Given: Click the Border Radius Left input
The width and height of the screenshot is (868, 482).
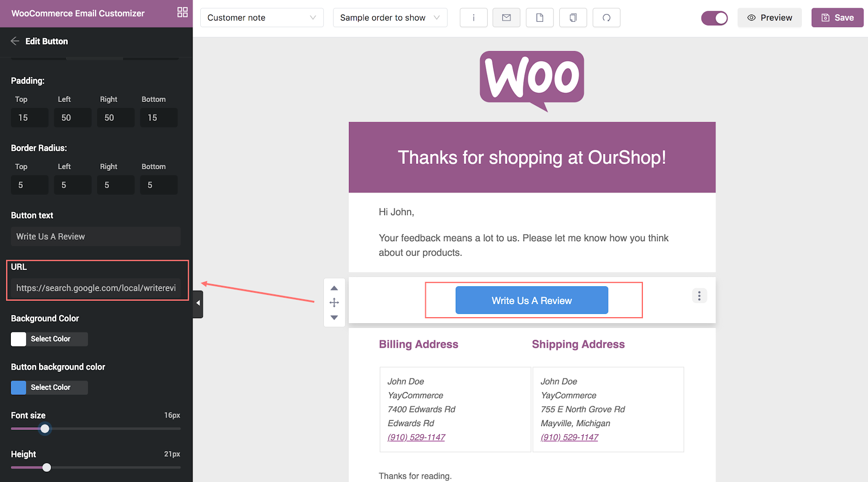Looking at the screenshot, I should tap(73, 185).
